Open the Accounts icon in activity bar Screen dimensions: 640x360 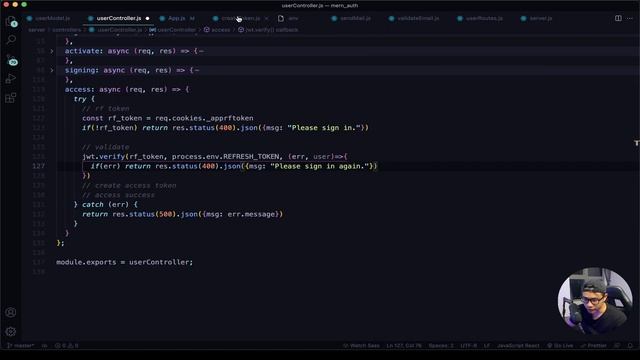tap(11, 313)
